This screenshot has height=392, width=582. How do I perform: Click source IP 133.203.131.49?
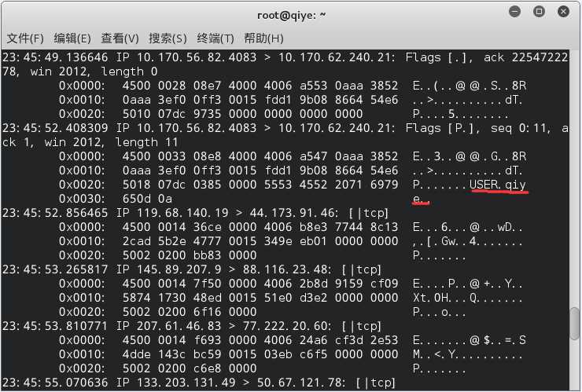(186, 383)
